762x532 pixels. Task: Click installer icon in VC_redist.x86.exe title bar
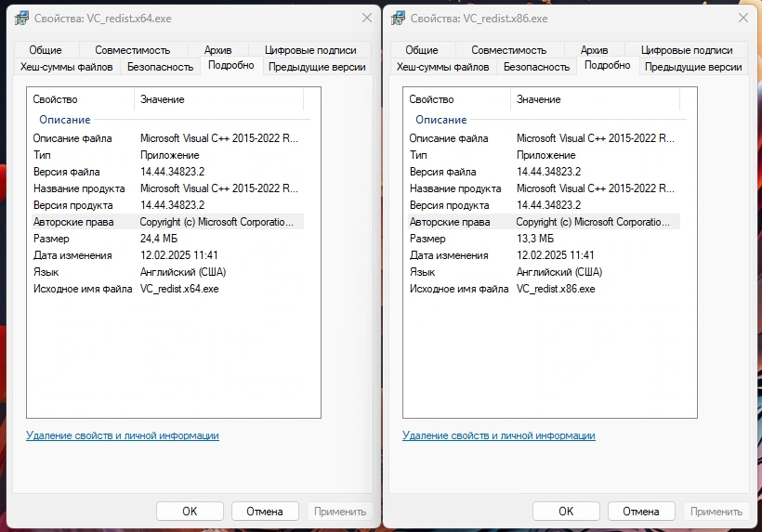398,19
